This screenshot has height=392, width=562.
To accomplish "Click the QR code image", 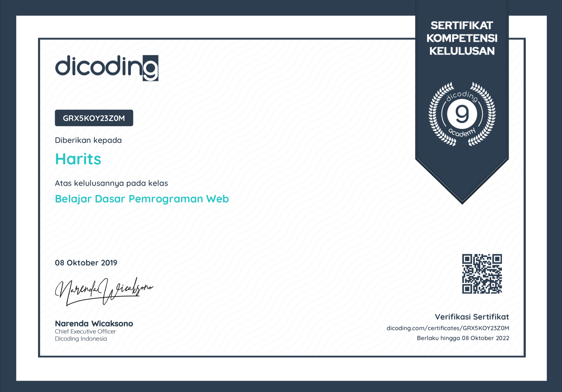I will pyautogui.click(x=482, y=274).
